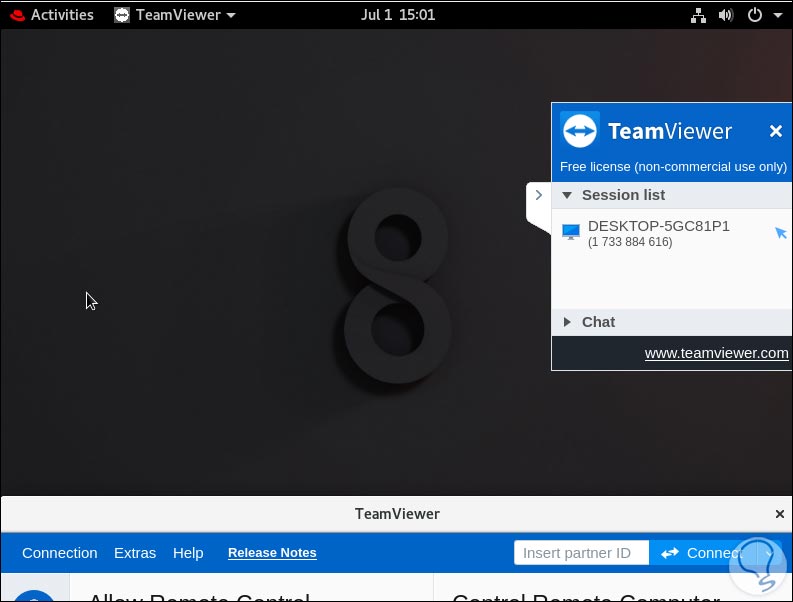Open the www.teamviewer.com link
The width and height of the screenshot is (793, 602).
tap(716, 353)
